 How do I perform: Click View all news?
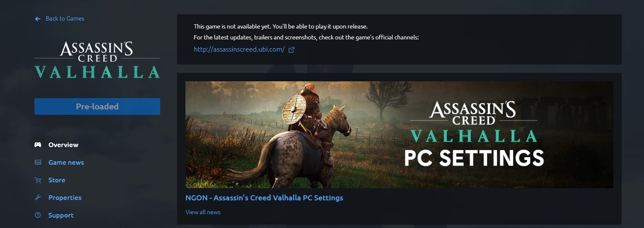tap(203, 212)
